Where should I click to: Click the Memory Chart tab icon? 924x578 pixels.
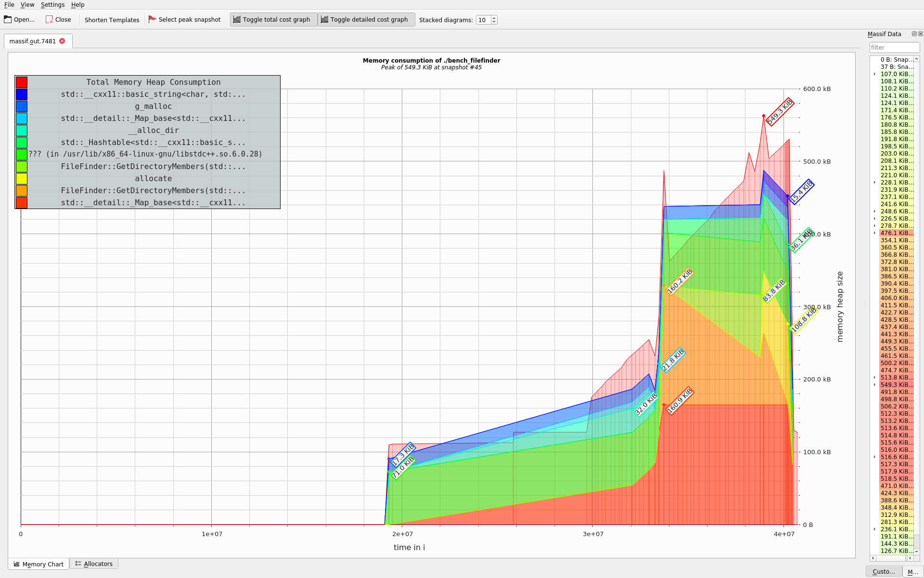16,564
